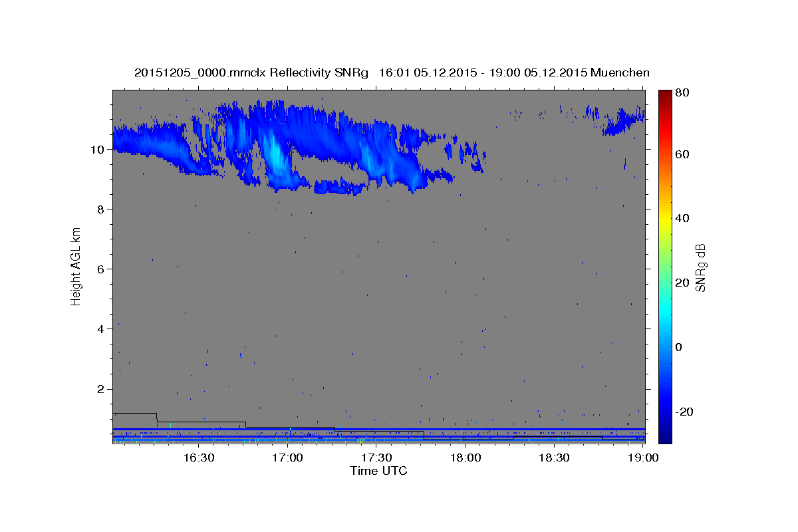The width and height of the screenshot is (798, 532).
Task: Click the 'Time UTC' x-axis label
Action: pos(378,471)
